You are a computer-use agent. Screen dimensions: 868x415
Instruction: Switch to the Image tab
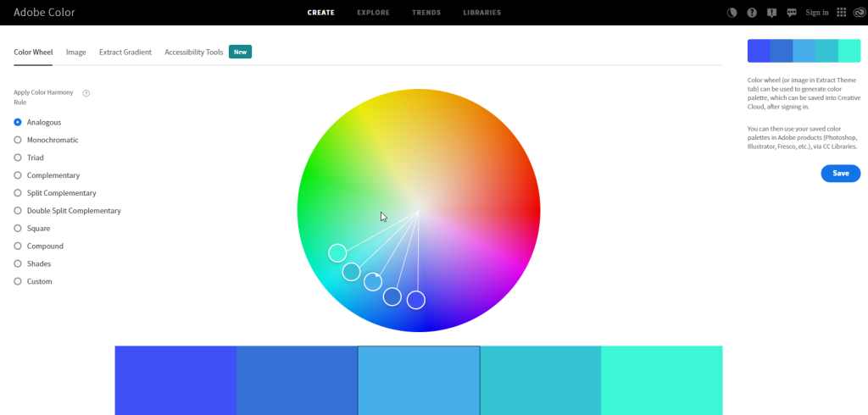75,52
